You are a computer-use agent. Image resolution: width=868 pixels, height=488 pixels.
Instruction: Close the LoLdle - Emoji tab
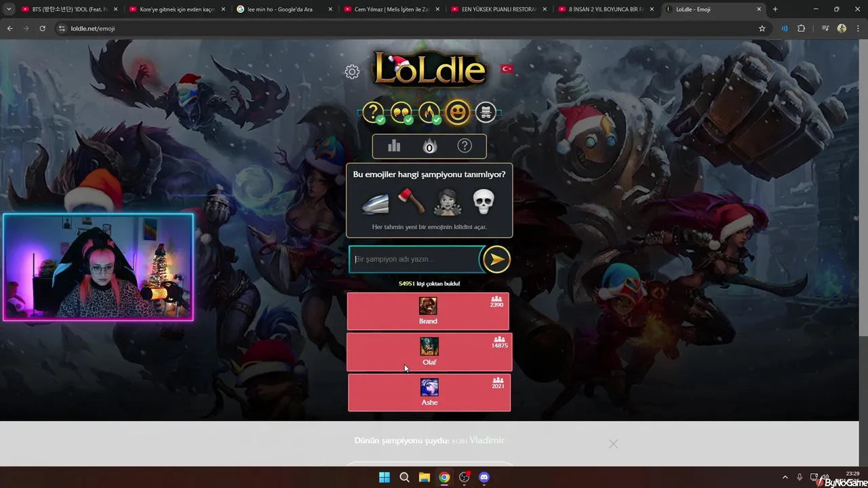click(x=759, y=9)
